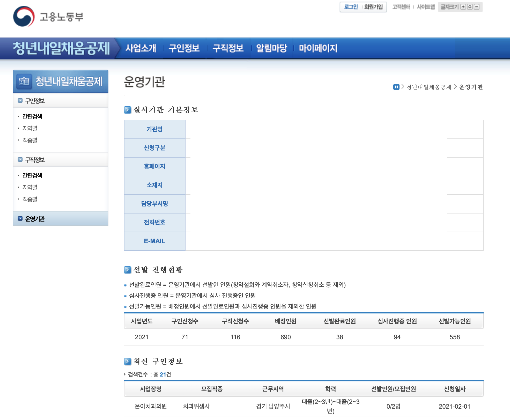510x420 pixels.
Task: Click the arrow icon beside 실시기관 기본정보
Action: pyautogui.click(x=128, y=110)
